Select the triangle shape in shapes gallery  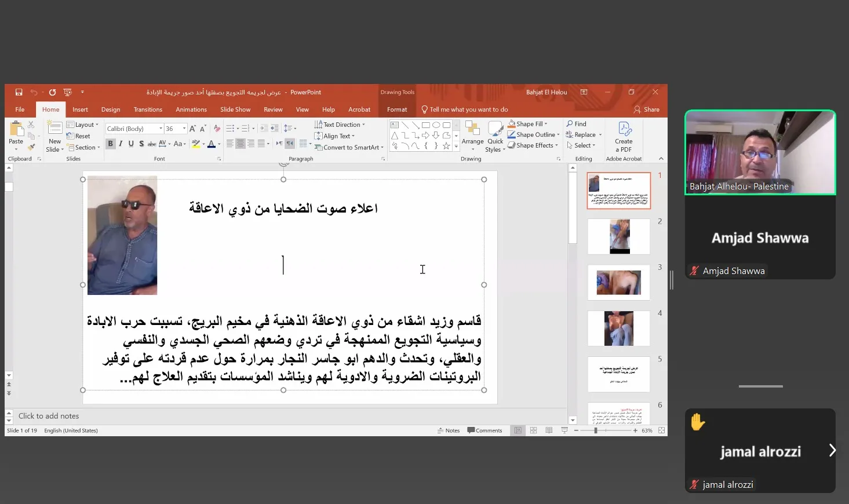(x=395, y=135)
